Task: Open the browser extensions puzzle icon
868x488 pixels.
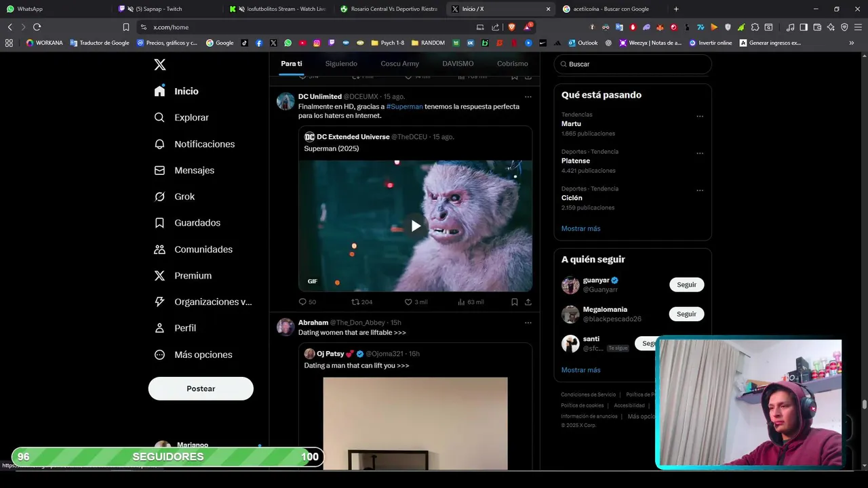Action: coord(755,27)
